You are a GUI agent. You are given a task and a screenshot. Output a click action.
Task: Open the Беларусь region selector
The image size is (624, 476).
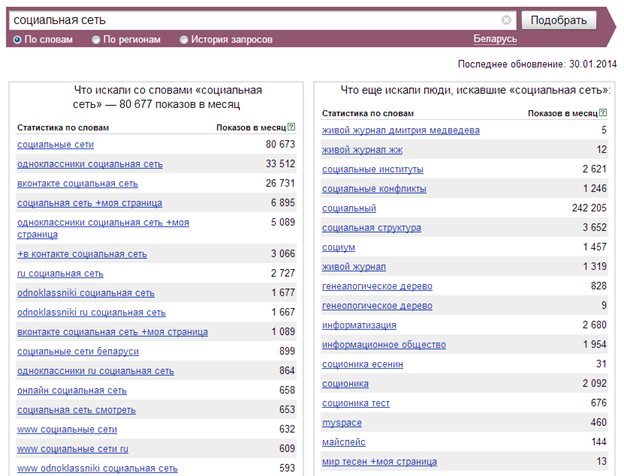(495, 39)
